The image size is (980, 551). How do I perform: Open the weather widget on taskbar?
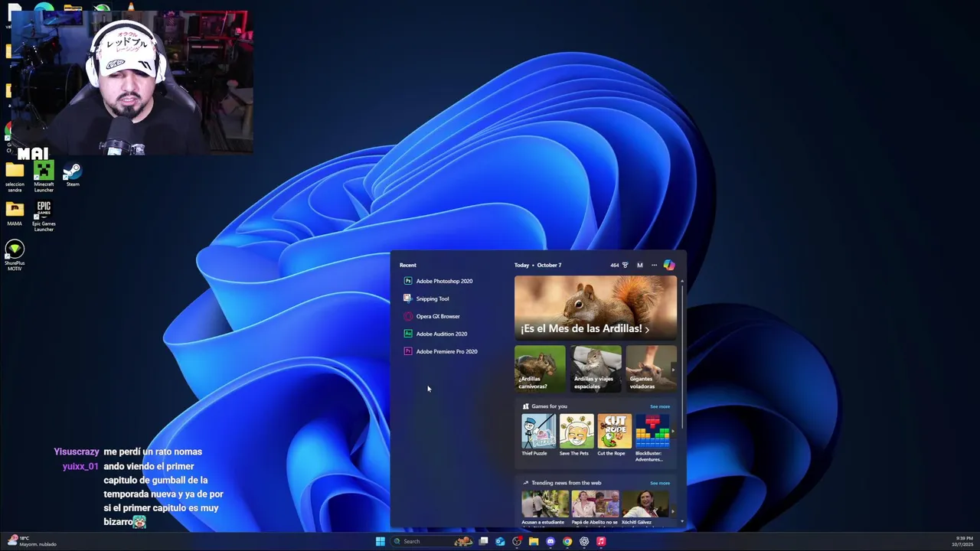click(x=32, y=541)
